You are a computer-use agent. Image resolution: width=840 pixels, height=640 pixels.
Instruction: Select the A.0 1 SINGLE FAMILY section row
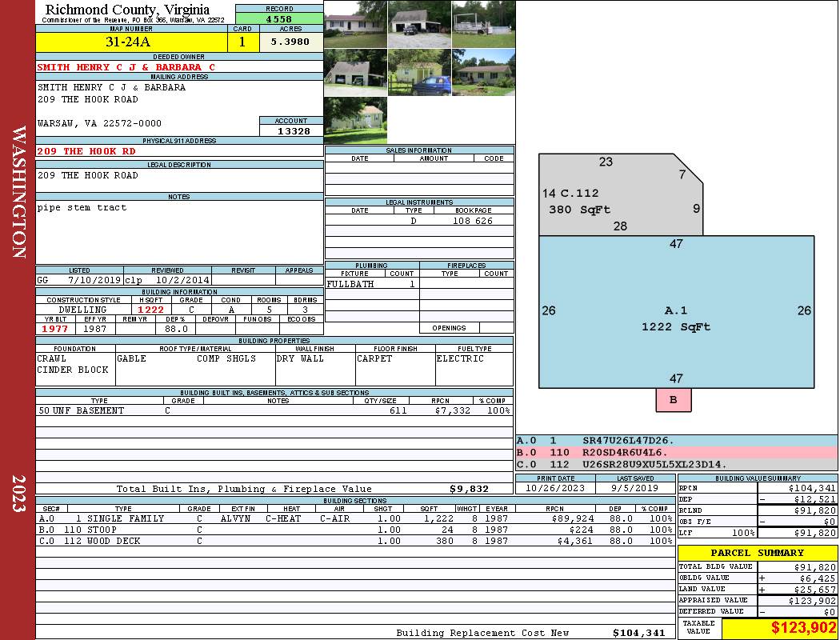coord(356,518)
